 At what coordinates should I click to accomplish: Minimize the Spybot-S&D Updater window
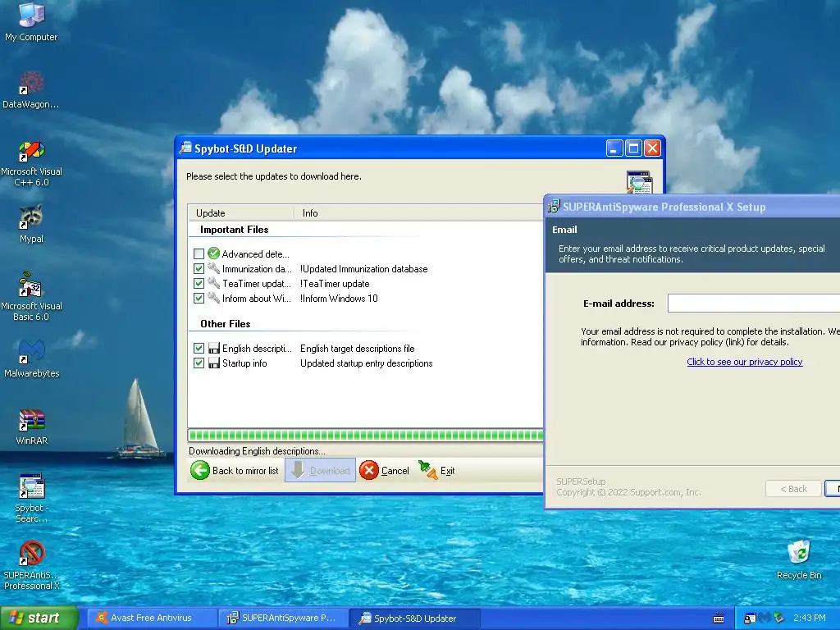614,148
